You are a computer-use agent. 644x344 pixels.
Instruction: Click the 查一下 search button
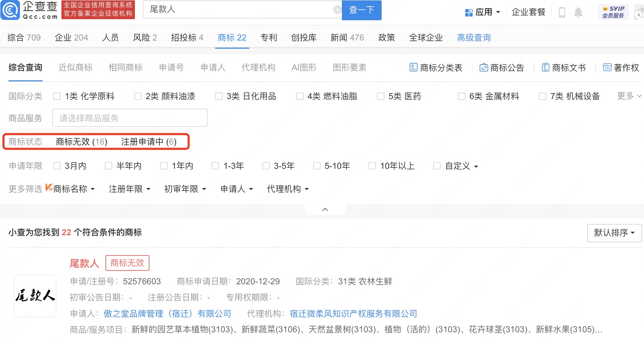[x=361, y=10]
